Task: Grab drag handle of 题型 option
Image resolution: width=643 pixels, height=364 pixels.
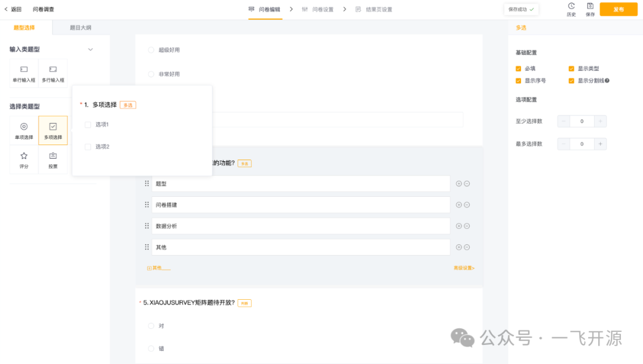Action: (x=147, y=183)
